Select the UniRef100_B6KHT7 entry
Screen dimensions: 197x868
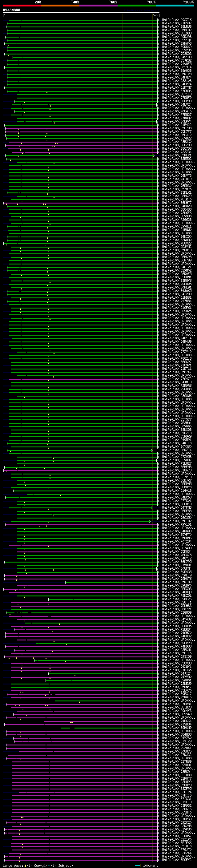(176, 203)
